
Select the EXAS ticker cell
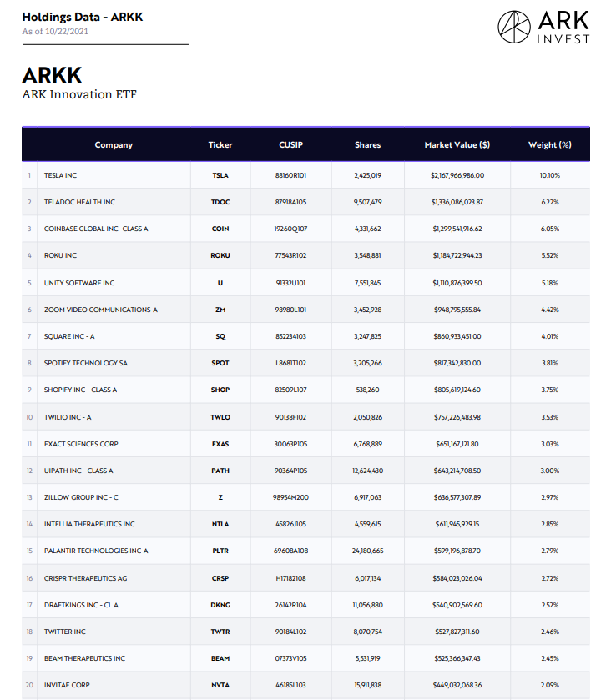tap(220, 444)
